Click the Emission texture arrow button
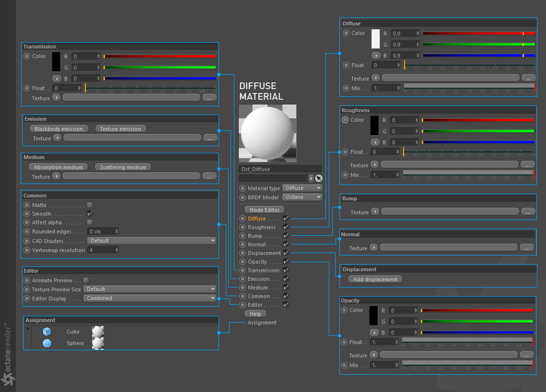Image resolution: width=546 pixels, height=392 pixels. (58, 138)
